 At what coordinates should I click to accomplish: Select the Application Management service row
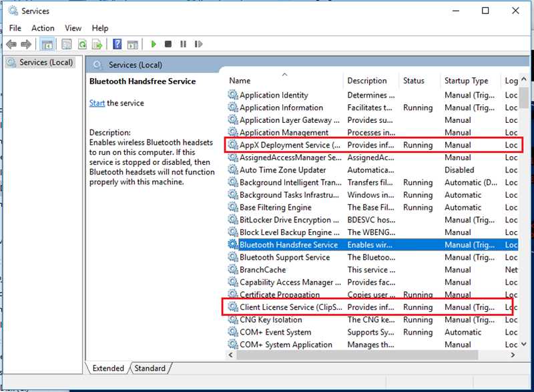coord(372,132)
